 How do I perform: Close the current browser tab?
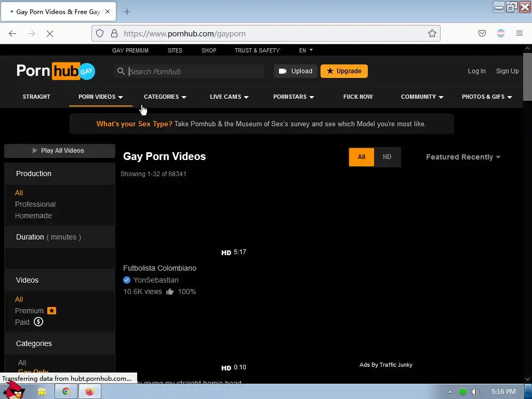click(x=108, y=11)
